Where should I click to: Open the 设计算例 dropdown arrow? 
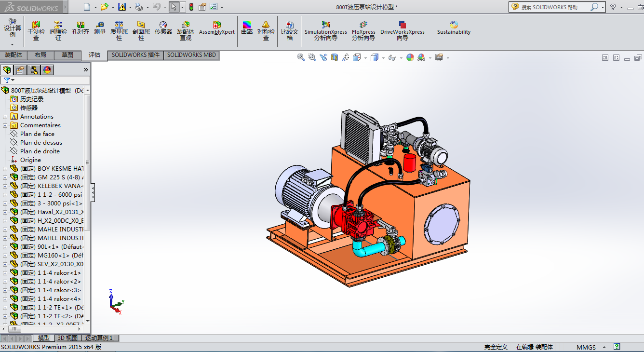(x=13, y=44)
